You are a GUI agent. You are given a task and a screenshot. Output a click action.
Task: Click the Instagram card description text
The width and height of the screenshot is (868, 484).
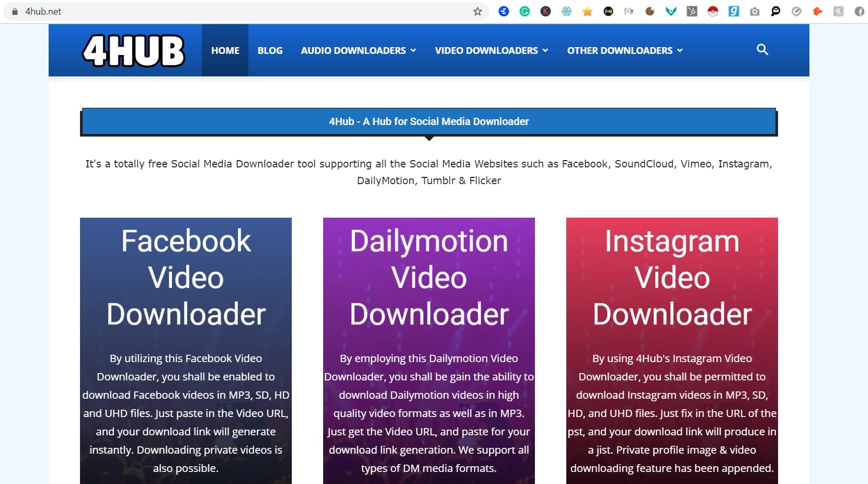point(672,413)
